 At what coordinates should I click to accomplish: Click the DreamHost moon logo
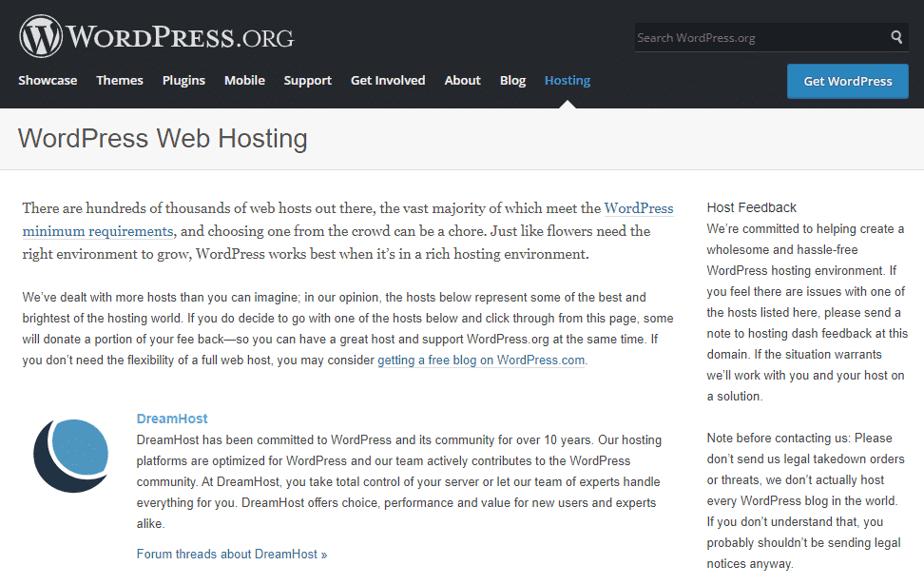tap(70, 456)
